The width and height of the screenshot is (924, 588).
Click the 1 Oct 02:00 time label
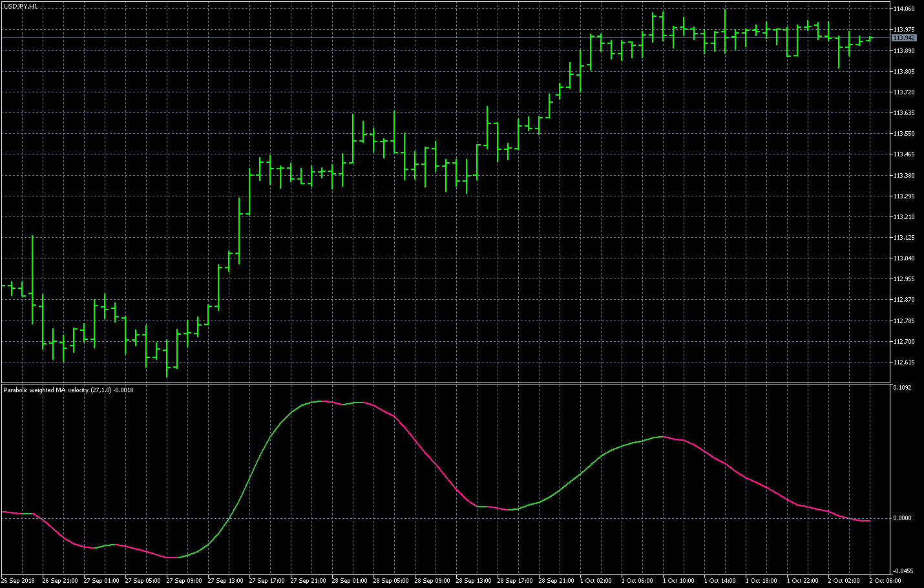click(596, 581)
